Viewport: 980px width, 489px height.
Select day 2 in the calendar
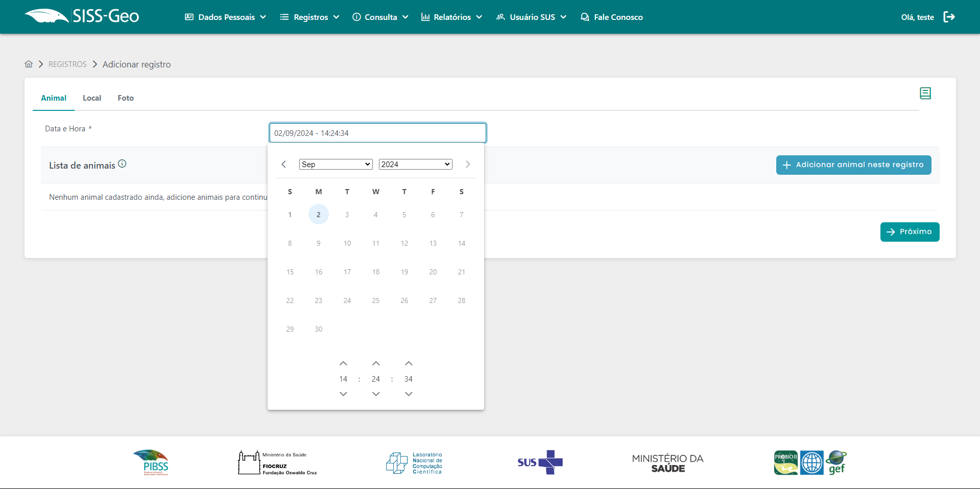tap(319, 215)
